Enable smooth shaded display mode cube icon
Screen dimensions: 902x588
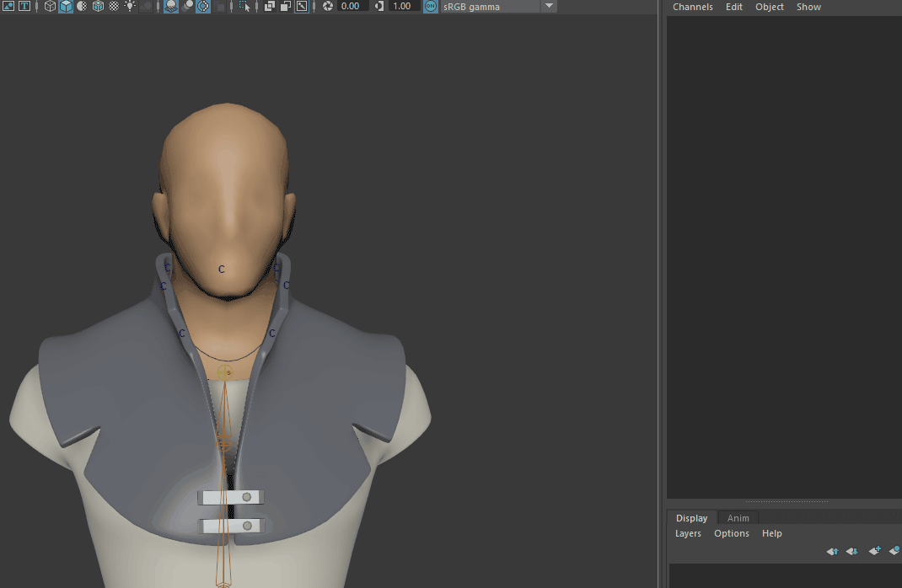point(65,8)
